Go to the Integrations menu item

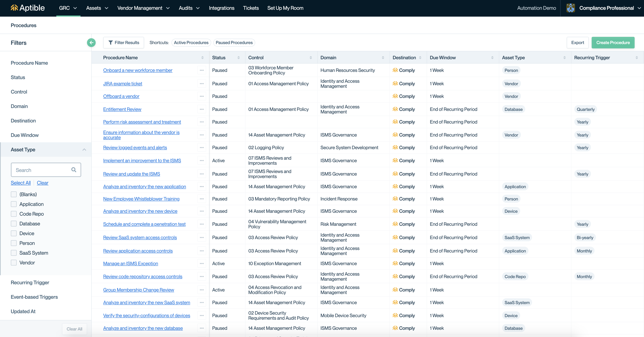(x=221, y=8)
